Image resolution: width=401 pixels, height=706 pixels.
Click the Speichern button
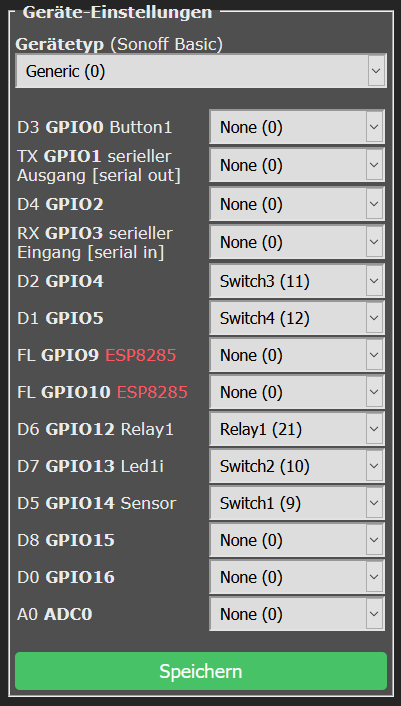(201, 671)
